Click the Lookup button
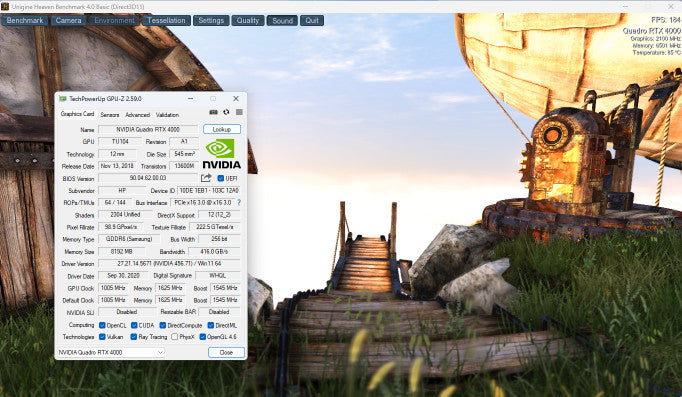The width and height of the screenshot is (682, 397). point(222,129)
